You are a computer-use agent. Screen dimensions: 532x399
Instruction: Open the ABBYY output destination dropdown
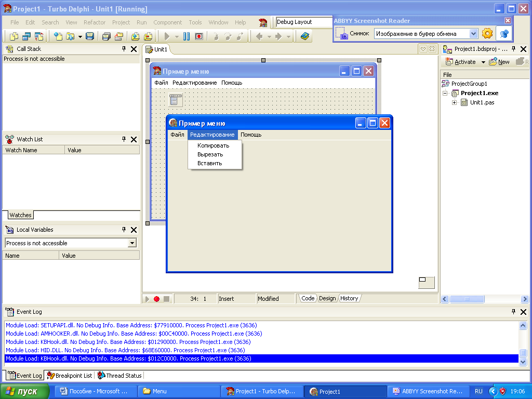coord(474,34)
